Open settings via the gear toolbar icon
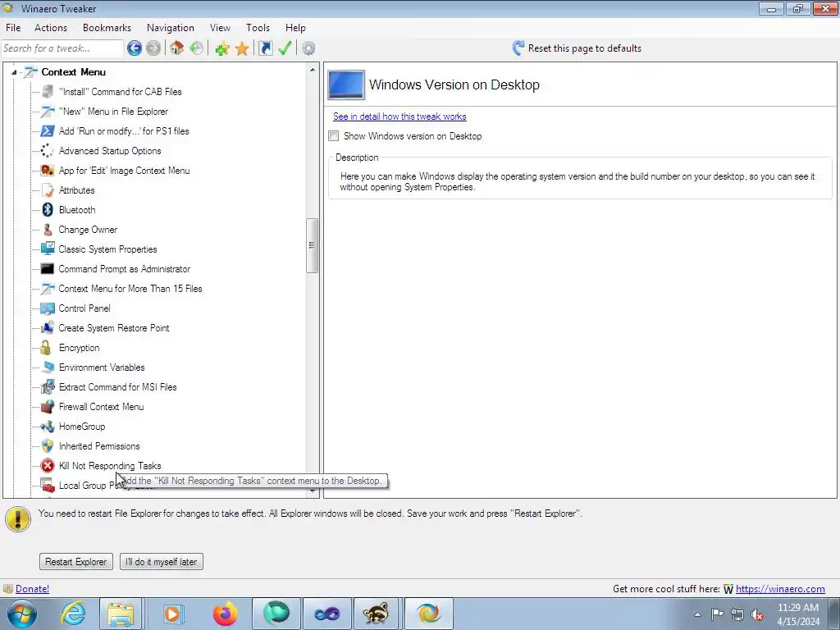Screen dimensions: 840x630 [x=308, y=48]
